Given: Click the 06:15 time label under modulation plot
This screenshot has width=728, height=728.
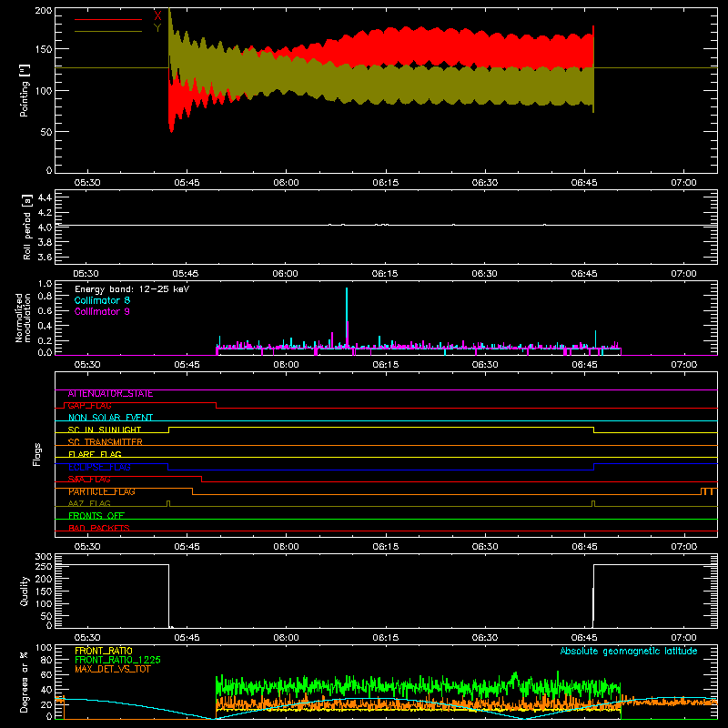Looking at the screenshot, I should coord(385,365).
